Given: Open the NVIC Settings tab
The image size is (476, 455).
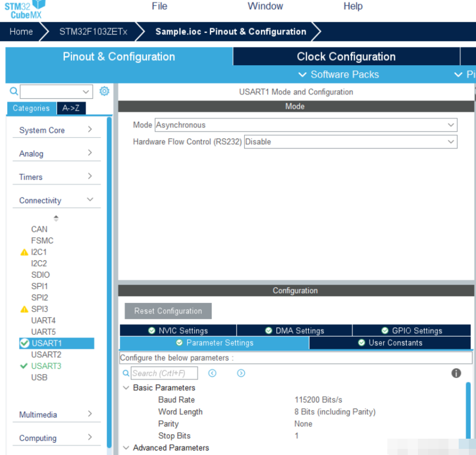Looking at the screenshot, I should [x=178, y=331].
